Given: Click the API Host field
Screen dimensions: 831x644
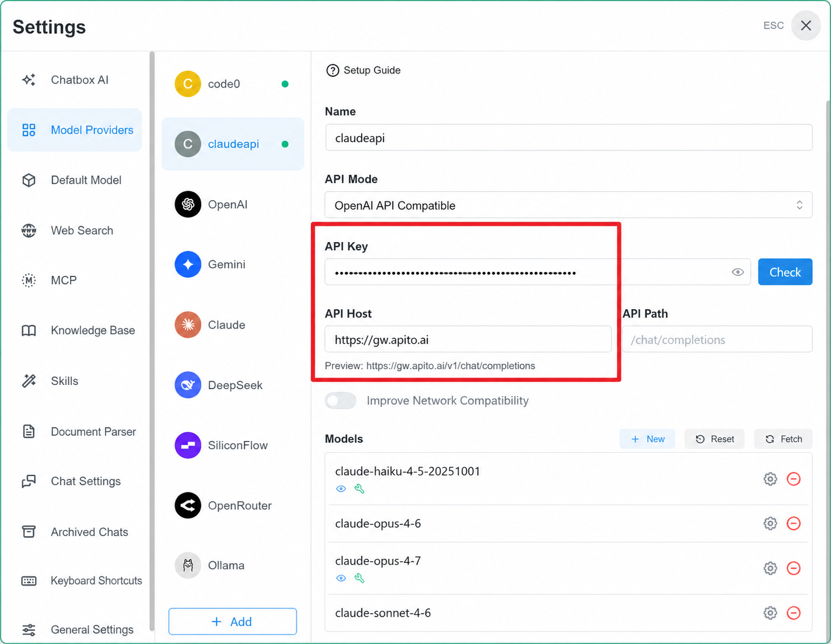Looking at the screenshot, I should pos(468,339).
